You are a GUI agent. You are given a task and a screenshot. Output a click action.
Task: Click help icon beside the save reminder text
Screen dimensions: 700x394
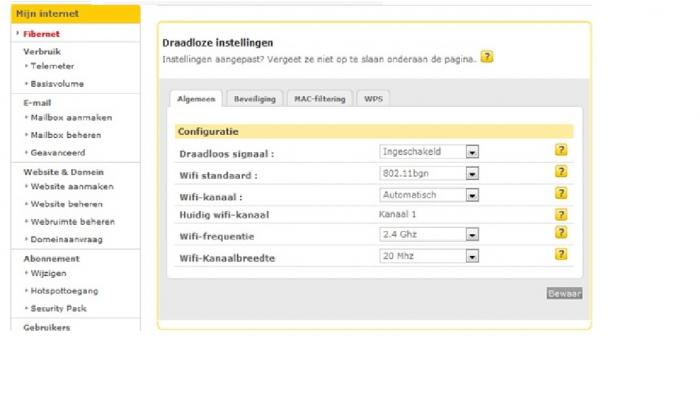click(487, 57)
